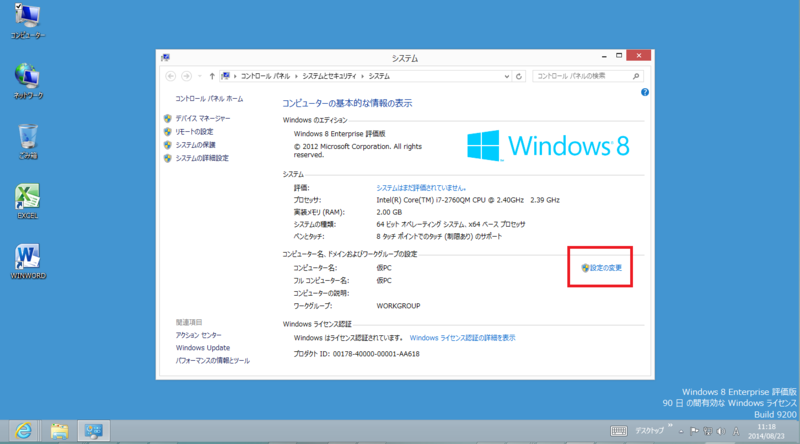Select the WORKGROUP value
800x444 pixels.
pos(398,306)
